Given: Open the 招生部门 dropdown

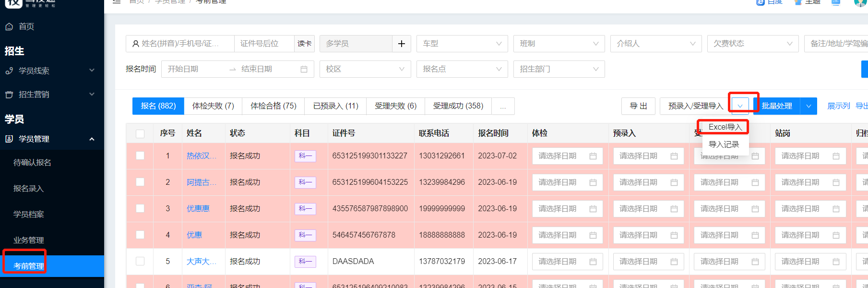Looking at the screenshot, I should [559, 69].
